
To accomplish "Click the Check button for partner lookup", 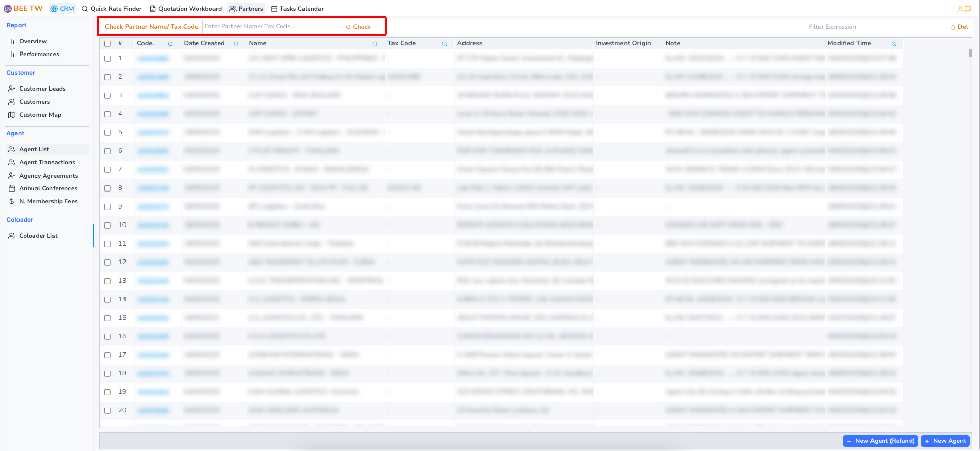I will click(x=358, y=27).
